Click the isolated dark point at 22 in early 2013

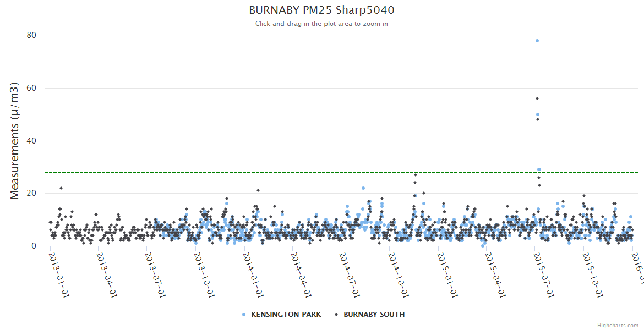(x=61, y=188)
